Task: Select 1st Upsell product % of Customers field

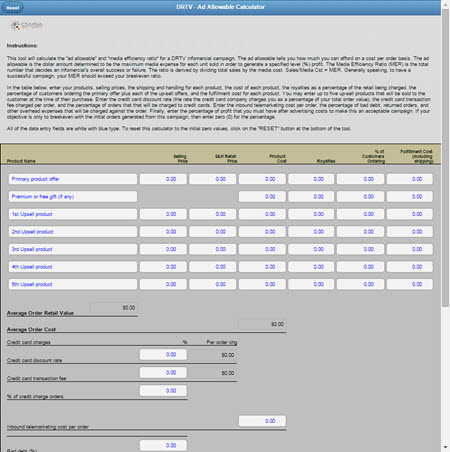Action: tap(360, 214)
